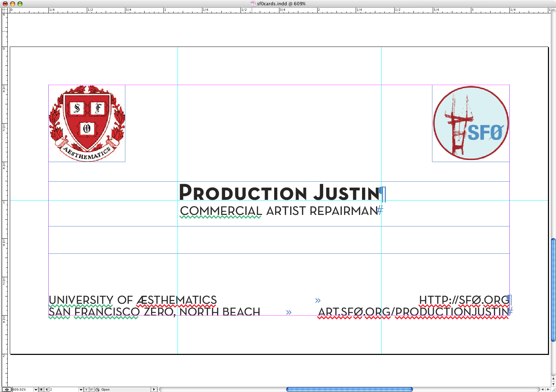Image resolution: width=556 pixels, height=392 pixels.
Task: Click the tab marker before HTTP://SFØ.ORG
Action: [318, 300]
